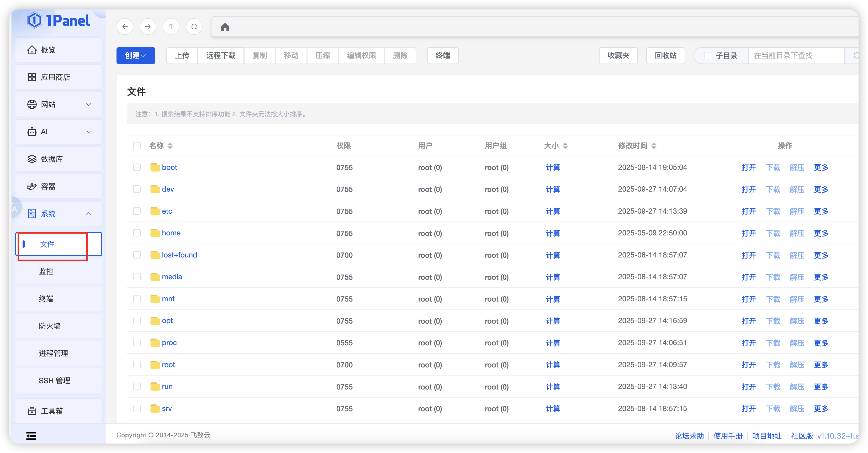Enable the 子目录 checkbox
Screen dimensions: 868x453
click(x=708, y=56)
